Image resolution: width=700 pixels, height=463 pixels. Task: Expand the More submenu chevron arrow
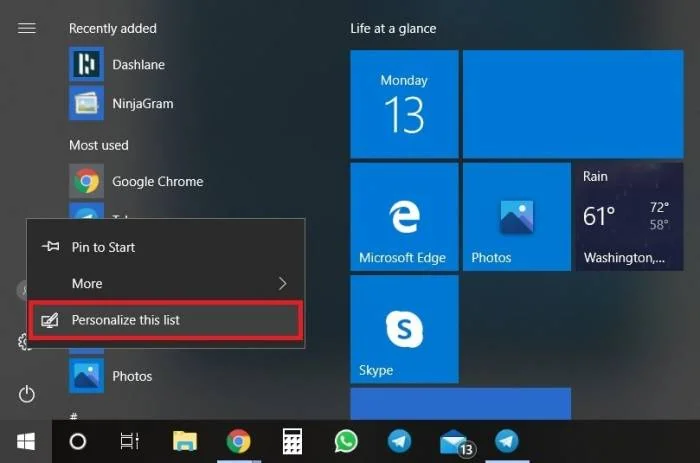pyautogui.click(x=283, y=284)
